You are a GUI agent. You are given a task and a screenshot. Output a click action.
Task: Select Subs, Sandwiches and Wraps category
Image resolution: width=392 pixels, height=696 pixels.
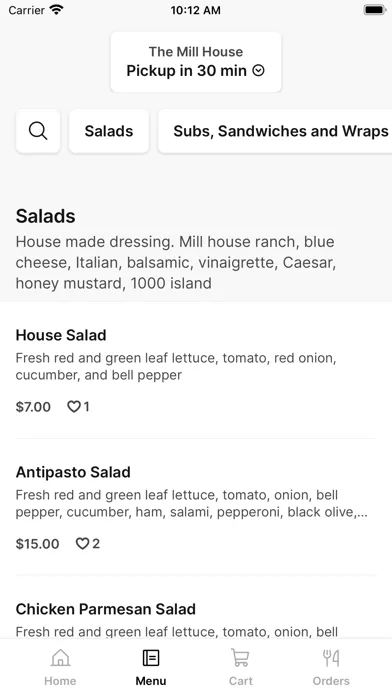tap(275, 131)
